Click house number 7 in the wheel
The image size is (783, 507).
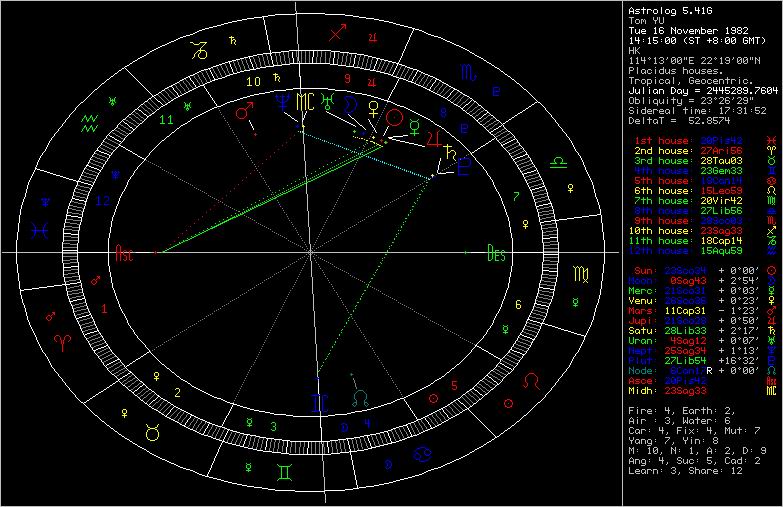[x=516, y=197]
